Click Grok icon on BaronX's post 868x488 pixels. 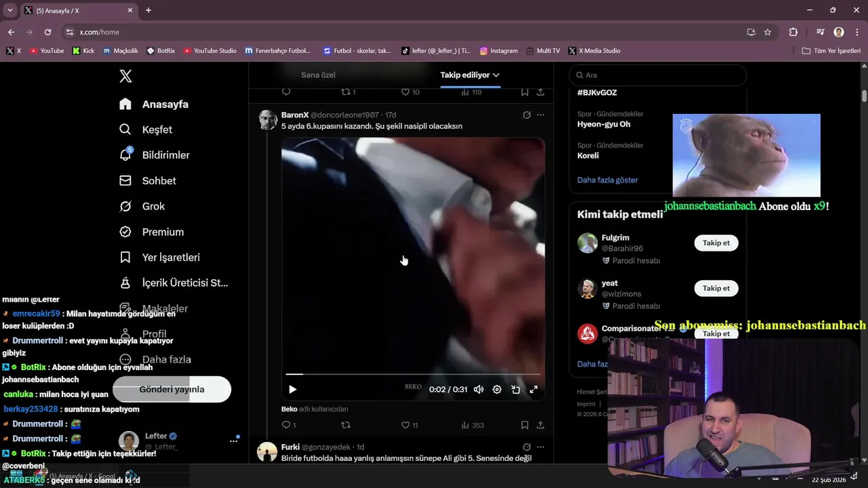[526, 115]
